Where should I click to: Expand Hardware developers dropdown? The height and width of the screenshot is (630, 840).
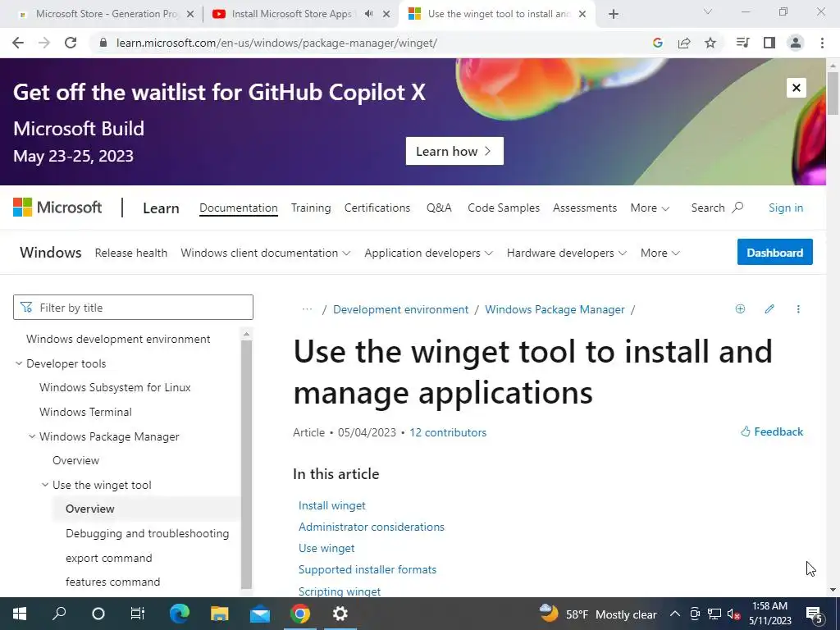tap(567, 253)
